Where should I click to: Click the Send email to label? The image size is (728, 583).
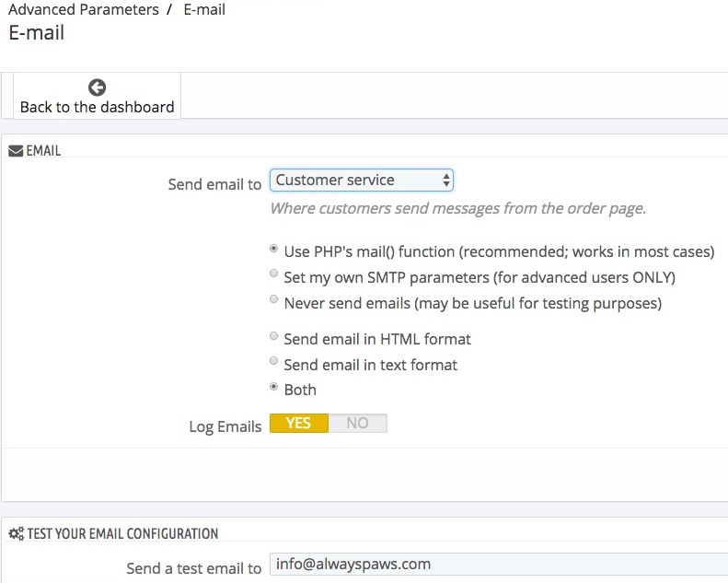coord(214,184)
